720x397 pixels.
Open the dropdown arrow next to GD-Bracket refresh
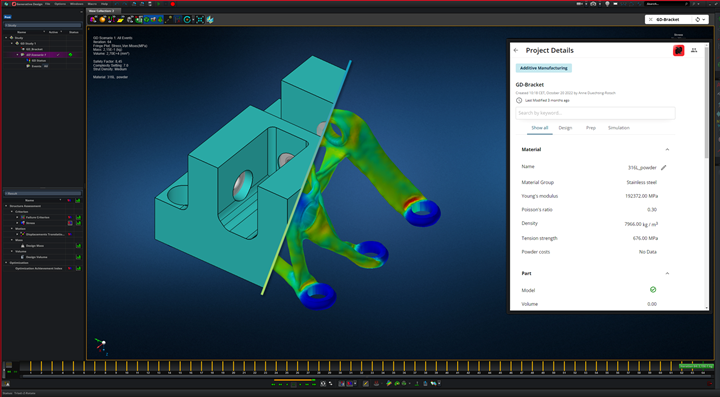[703, 20]
